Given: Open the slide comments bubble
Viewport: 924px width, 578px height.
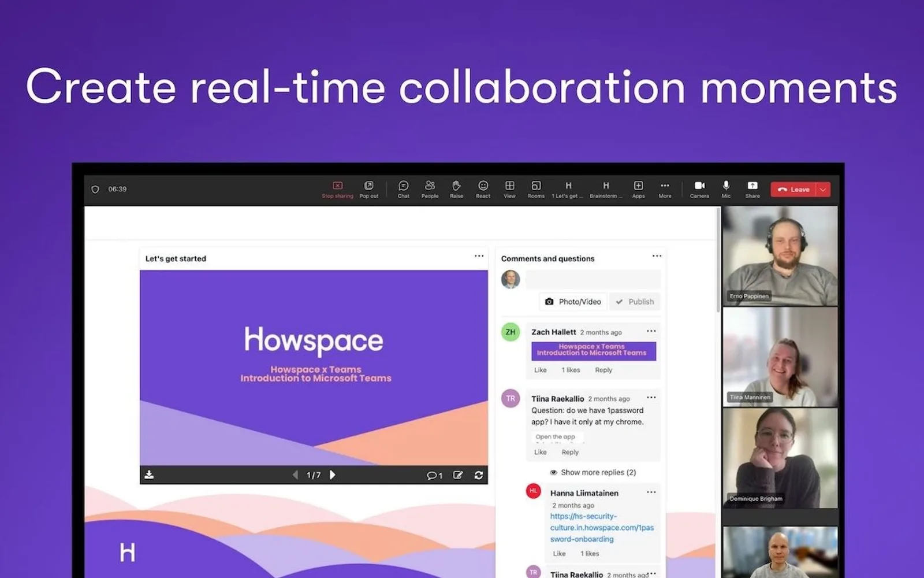Looking at the screenshot, I should pyautogui.click(x=434, y=475).
